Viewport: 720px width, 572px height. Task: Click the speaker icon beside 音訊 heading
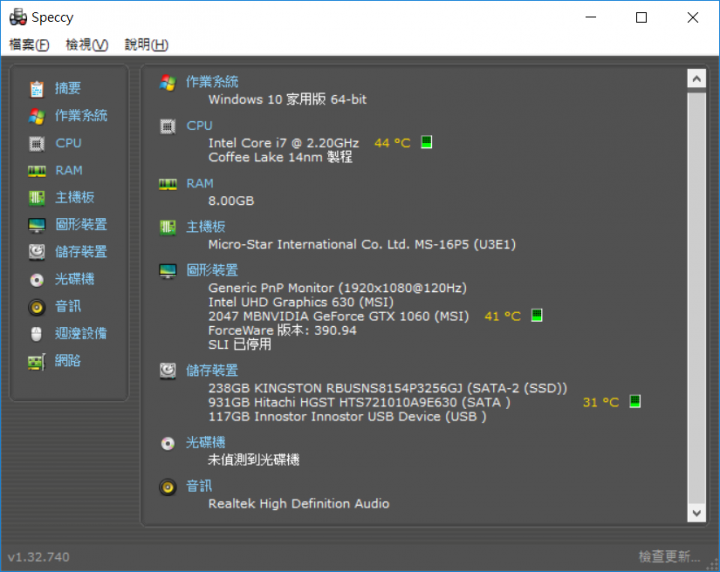click(x=168, y=487)
